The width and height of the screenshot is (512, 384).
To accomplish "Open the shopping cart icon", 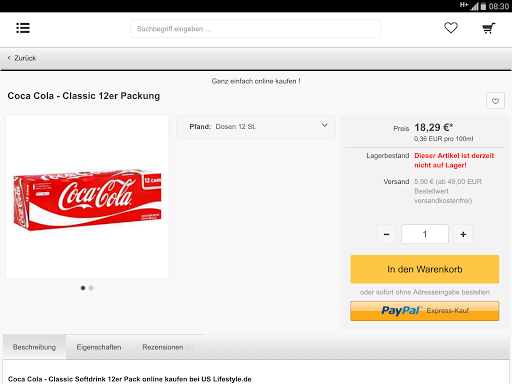I will [x=489, y=28].
